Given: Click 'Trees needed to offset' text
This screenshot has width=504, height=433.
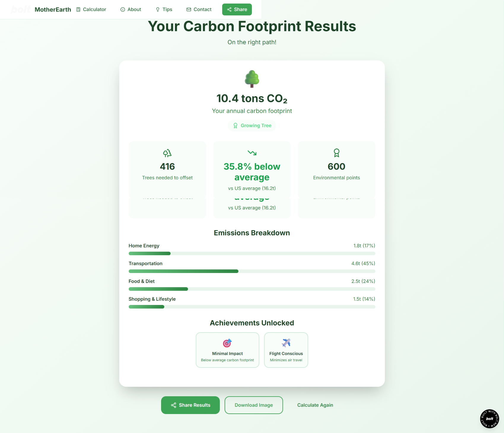Looking at the screenshot, I should pos(167,178).
